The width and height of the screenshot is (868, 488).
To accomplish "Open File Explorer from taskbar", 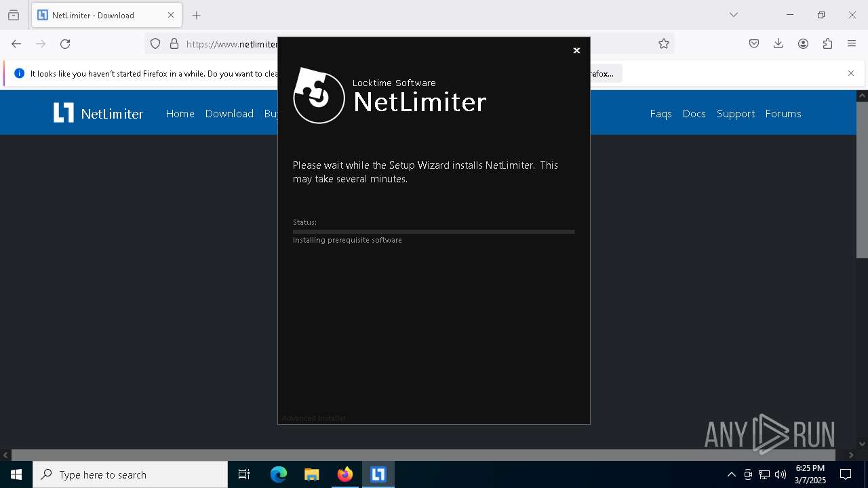I will [x=312, y=474].
